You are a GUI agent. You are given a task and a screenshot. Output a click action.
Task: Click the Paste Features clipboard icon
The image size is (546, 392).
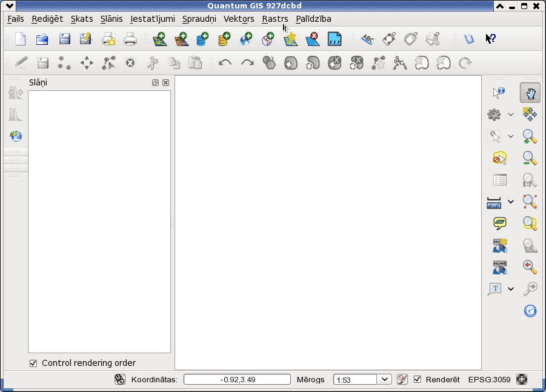pyautogui.click(x=195, y=63)
